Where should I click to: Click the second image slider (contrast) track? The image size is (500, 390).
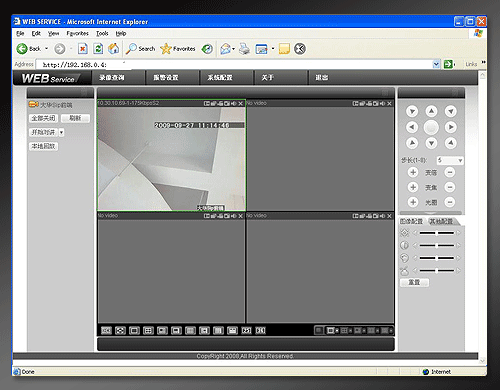[437, 246]
